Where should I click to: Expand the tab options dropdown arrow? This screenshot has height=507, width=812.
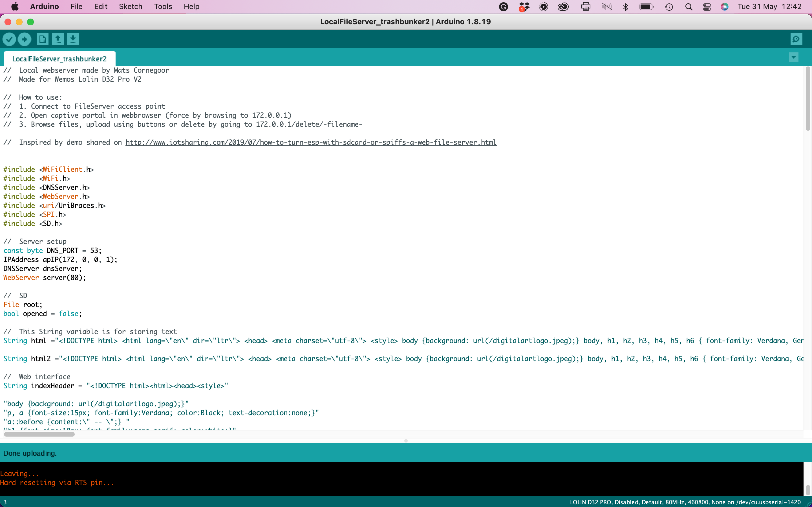(x=794, y=57)
